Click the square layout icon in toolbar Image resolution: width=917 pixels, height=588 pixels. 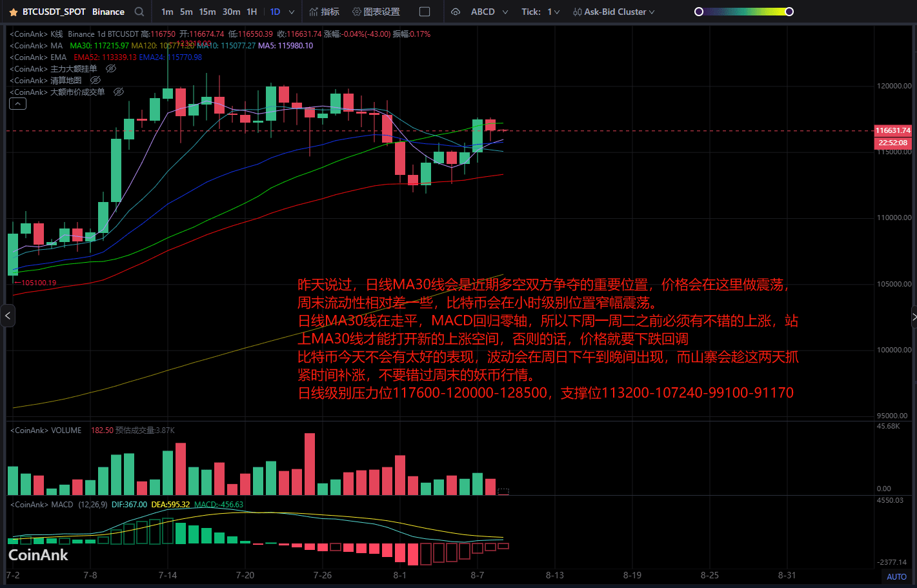coord(425,12)
